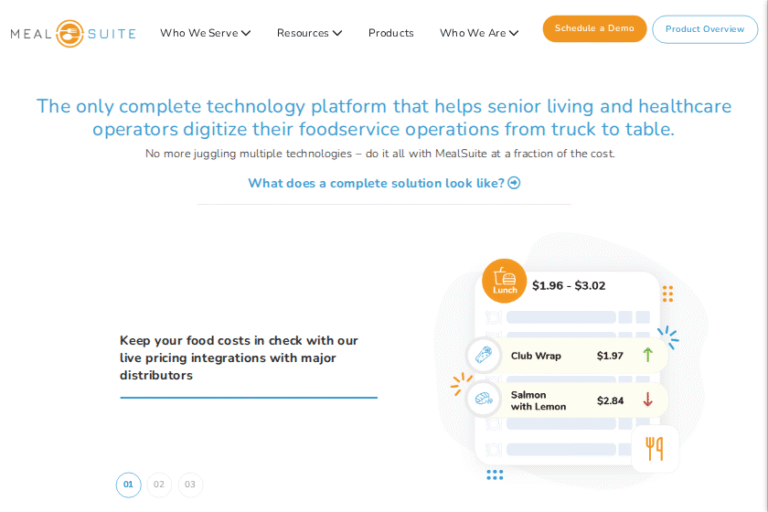Expand the Who We Serve menu
The image size is (768, 512).
tap(205, 33)
